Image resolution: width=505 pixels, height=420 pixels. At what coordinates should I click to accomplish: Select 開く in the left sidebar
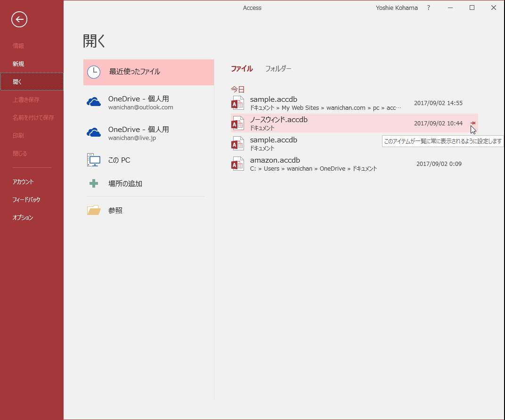coord(32,82)
